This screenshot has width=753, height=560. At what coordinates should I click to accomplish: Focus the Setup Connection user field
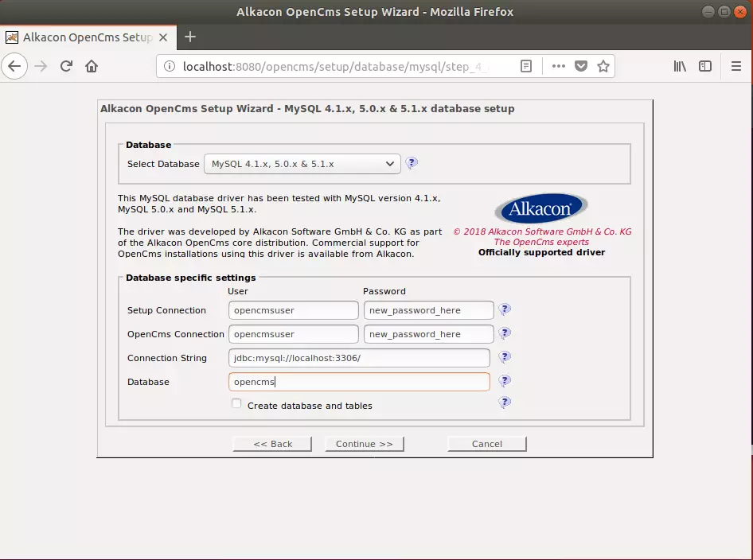pos(294,310)
